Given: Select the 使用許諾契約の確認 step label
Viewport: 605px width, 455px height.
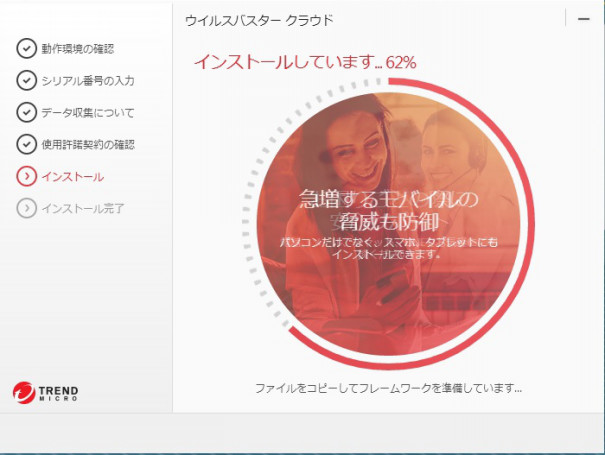Looking at the screenshot, I should coord(88,145).
